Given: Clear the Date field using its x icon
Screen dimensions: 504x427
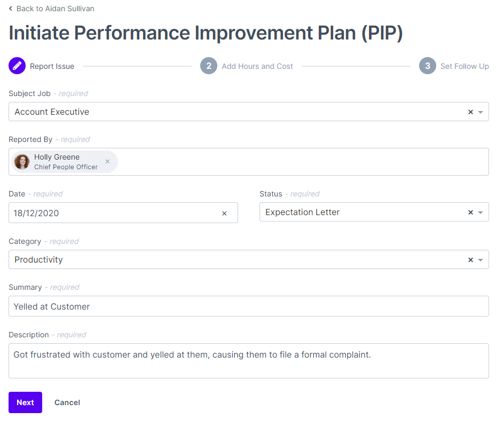Looking at the screenshot, I should coord(224,212).
